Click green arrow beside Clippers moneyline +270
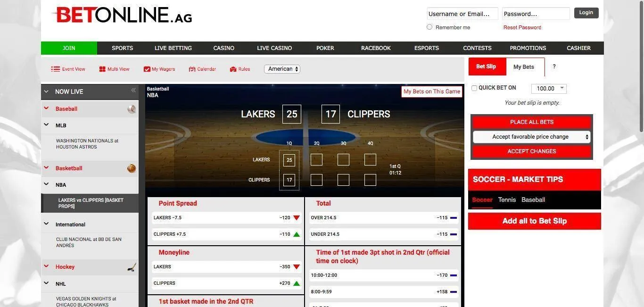 click(x=297, y=283)
